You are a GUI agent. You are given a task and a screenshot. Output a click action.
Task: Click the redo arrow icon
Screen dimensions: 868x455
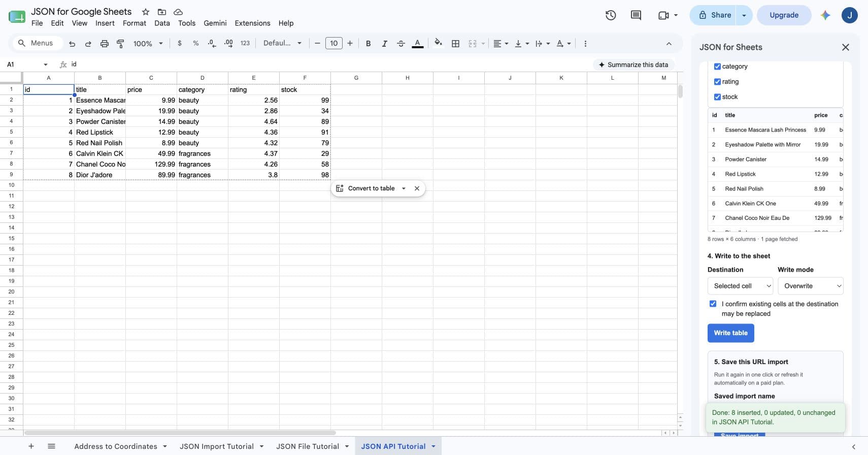pos(88,44)
